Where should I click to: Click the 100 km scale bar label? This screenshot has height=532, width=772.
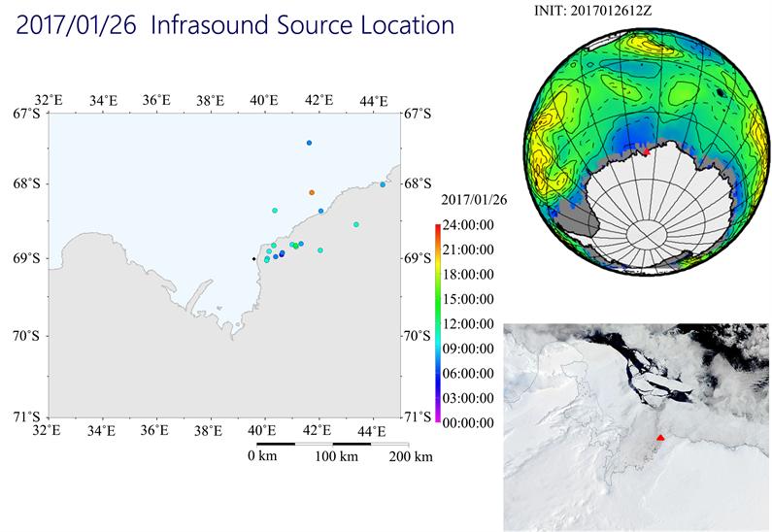pyautogui.click(x=334, y=456)
